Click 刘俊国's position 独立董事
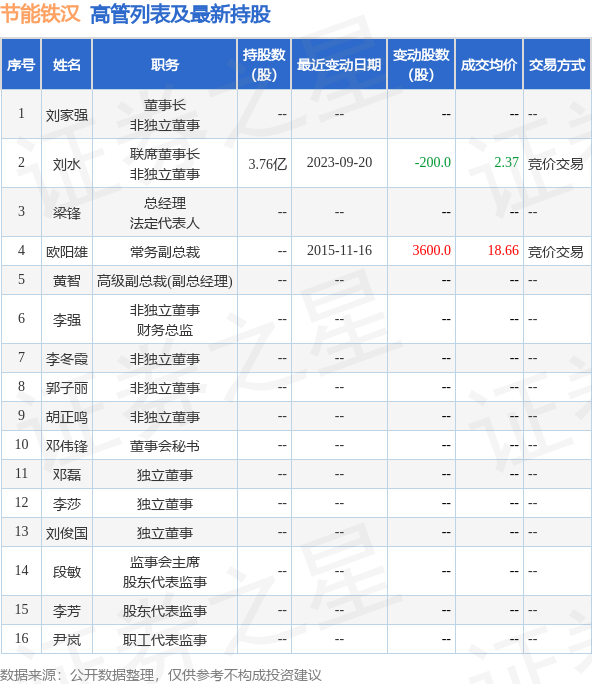This screenshot has height=684, width=592. pyautogui.click(x=164, y=533)
